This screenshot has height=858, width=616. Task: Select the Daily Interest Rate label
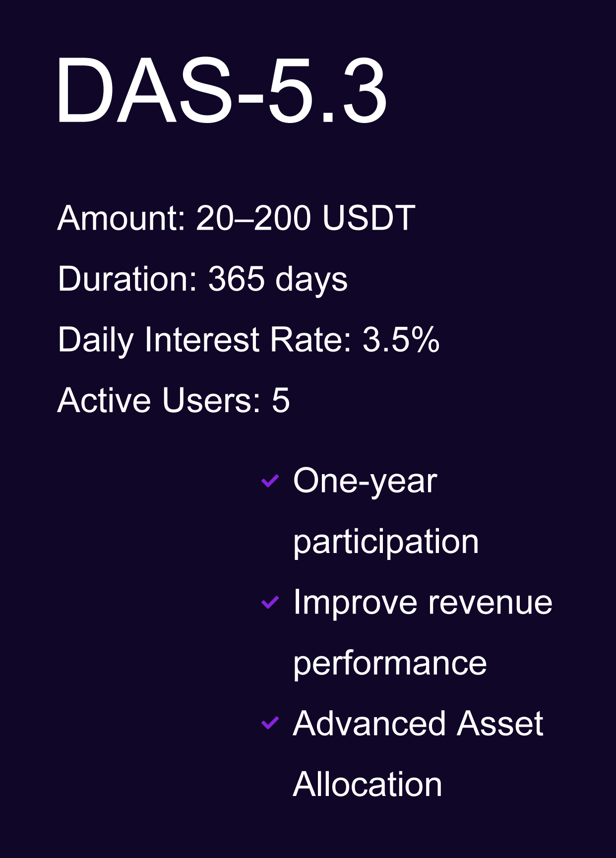click(x=202, y=340)
